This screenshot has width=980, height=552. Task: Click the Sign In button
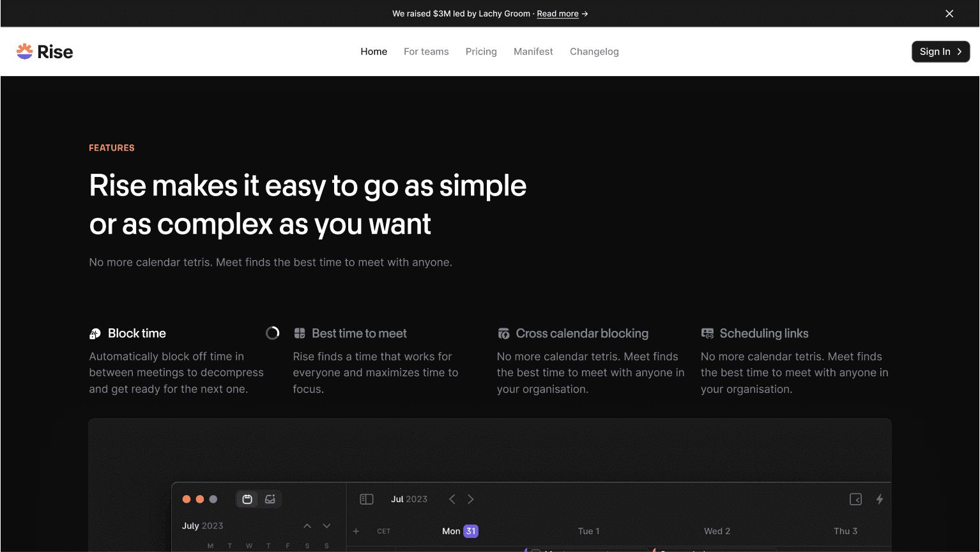pos(940,52)
